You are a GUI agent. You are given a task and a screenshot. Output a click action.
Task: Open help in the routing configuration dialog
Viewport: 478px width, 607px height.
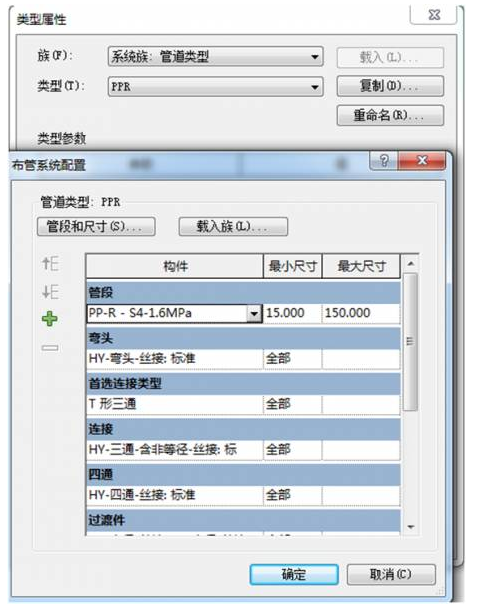(383, 161)
